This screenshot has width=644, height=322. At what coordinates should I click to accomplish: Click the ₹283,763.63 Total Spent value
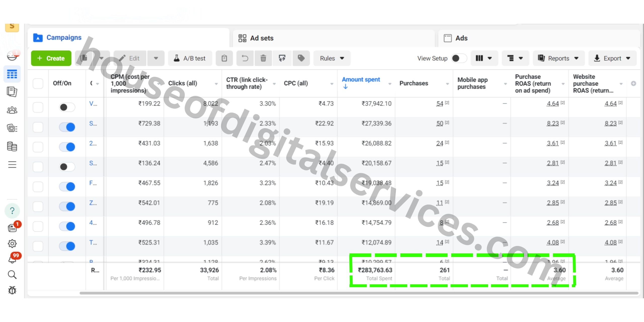pyautogui.click(x=375, y=270)
